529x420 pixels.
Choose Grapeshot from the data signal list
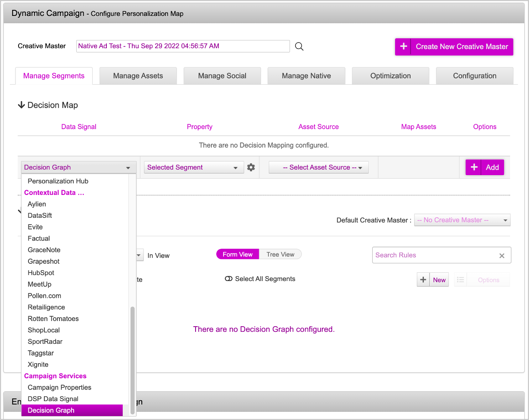coord(44,261)
